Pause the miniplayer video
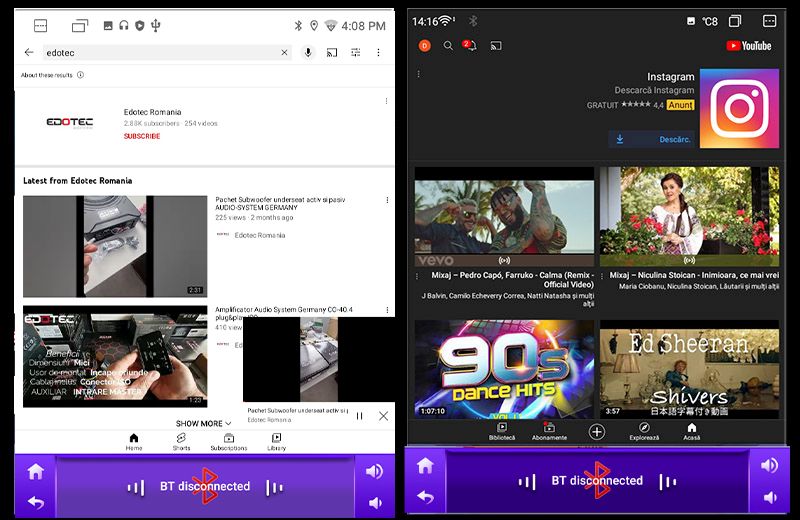Screen dimensions: 800x520 tap(359, 416)
